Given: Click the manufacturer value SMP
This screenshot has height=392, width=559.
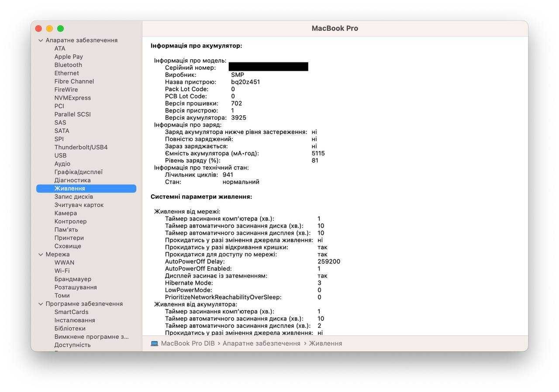Looking at the screenshot, I should pyautogui.click(x=238, y=75).
